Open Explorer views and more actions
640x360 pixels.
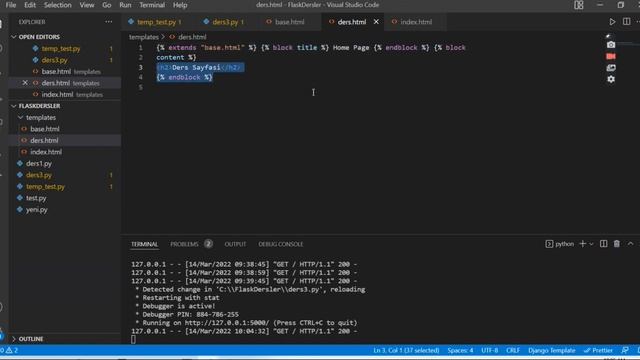[108, 22]
